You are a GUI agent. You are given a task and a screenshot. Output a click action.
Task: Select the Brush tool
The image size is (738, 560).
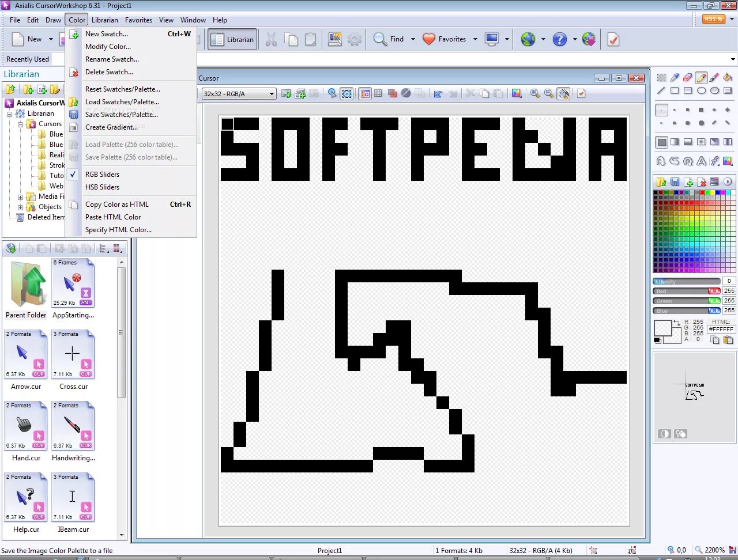pyautogui.click(x=714, y=77)
